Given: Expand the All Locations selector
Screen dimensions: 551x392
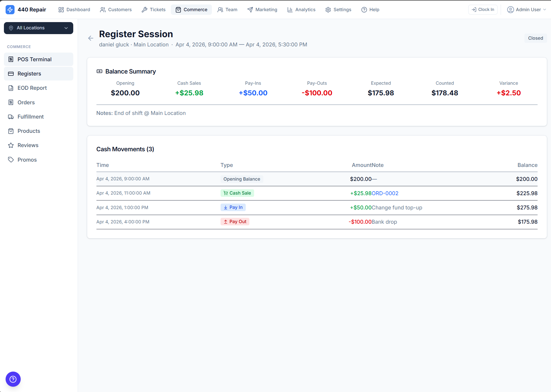Looking at the screenshot, I should pos(38,28).
